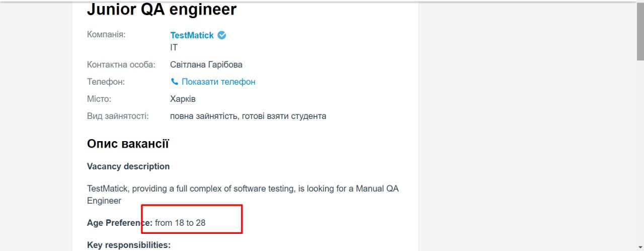The image size is (644, 251).
Task: Click the Vacancy description subheading
Action: point(128,166)
